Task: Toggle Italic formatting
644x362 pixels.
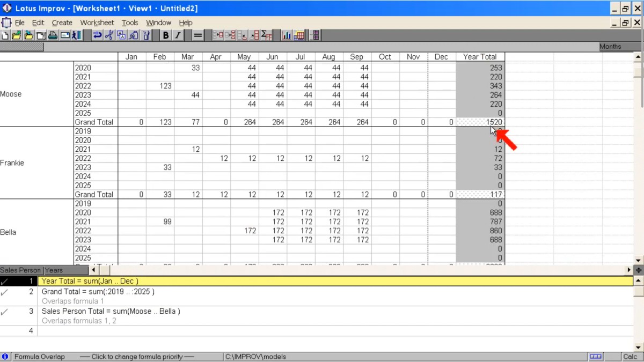Action: pyautogui.click(x=178, y=35)
